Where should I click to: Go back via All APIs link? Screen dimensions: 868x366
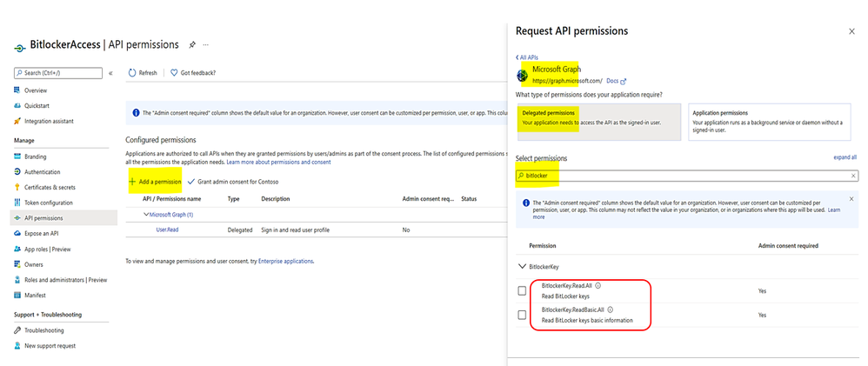(x=527, y=57)
